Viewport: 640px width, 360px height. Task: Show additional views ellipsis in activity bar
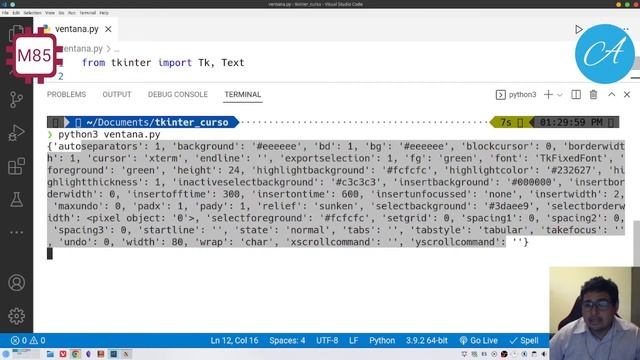[x=16, y=232]
